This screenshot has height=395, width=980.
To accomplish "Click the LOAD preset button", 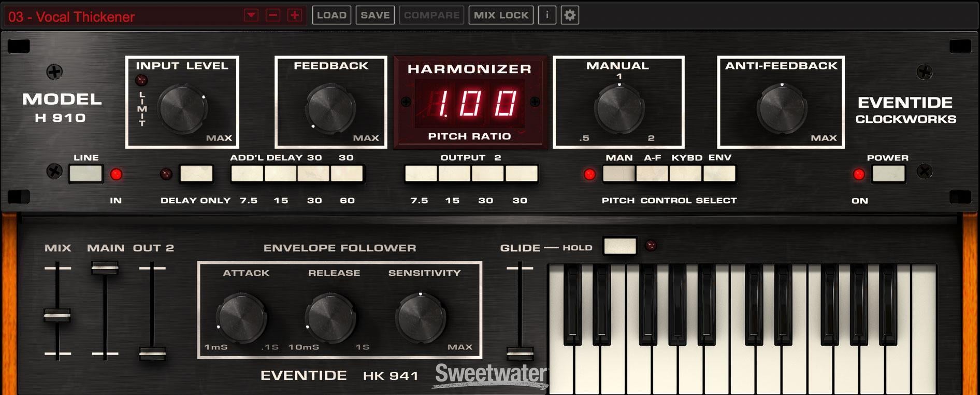I will [332, 15].
